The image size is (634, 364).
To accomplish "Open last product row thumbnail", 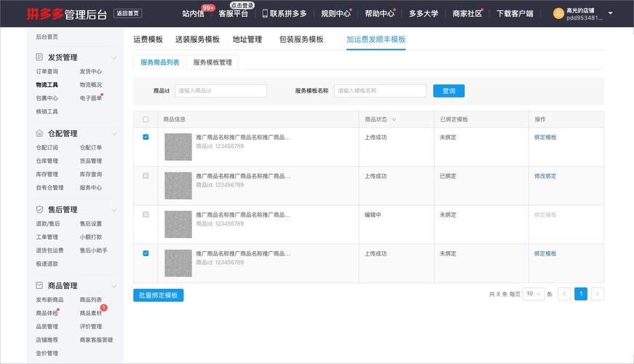I will point(178,264).
